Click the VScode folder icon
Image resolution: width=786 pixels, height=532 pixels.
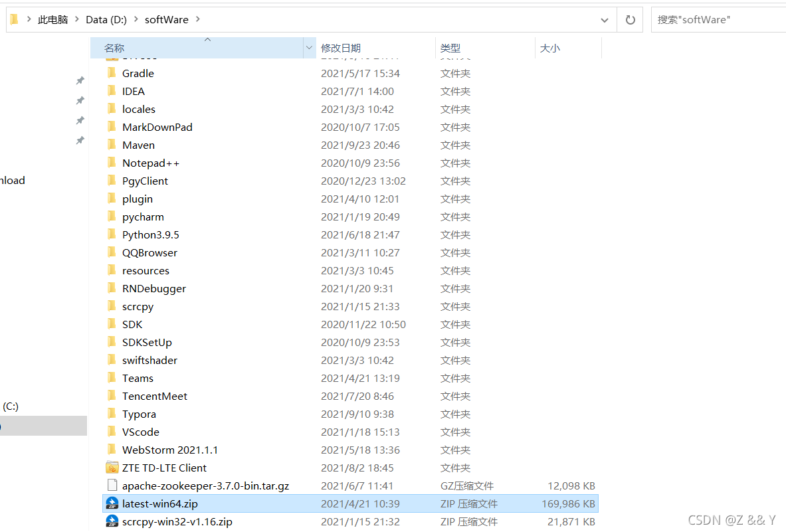coord(112,432)
